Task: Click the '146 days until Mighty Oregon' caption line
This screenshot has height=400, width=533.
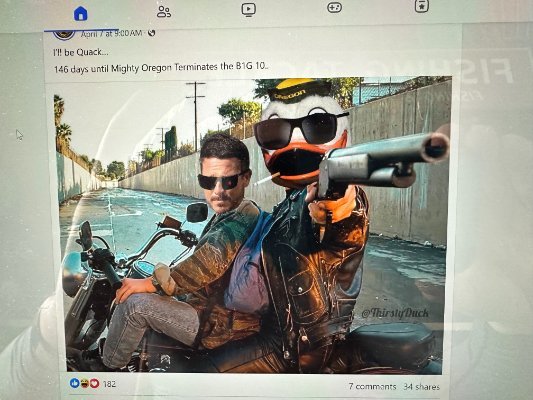Action: pyautogui.click(x=161, y=67)
